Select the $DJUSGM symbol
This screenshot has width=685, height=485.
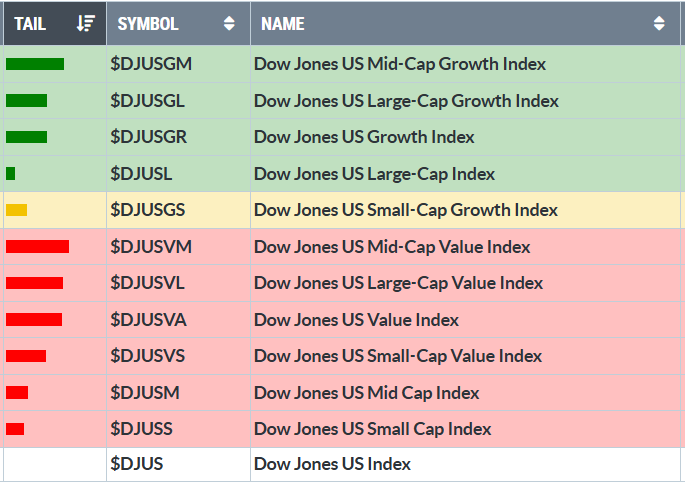(151, 64)
